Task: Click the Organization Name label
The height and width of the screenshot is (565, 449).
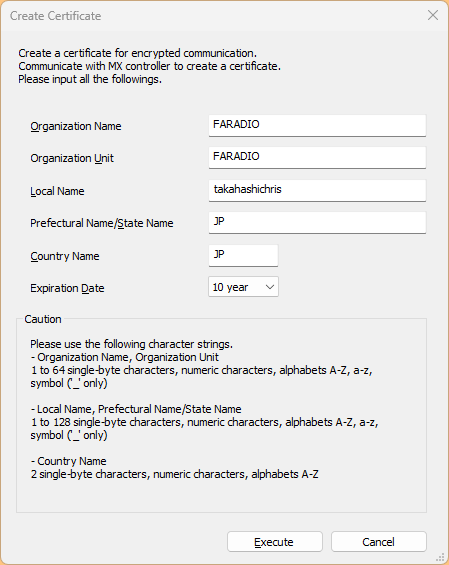Action: tap(76, 126)
